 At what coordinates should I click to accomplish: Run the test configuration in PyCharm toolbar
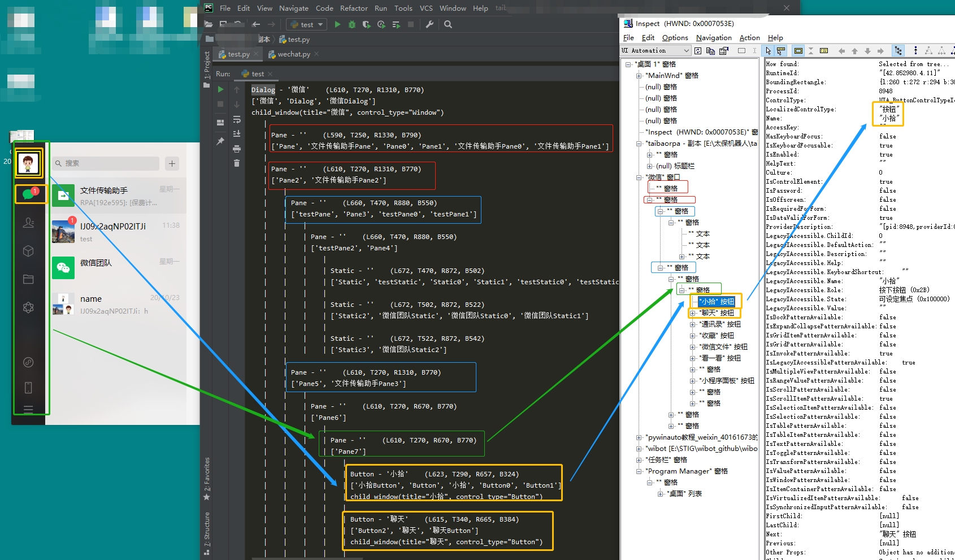point(338,24)
